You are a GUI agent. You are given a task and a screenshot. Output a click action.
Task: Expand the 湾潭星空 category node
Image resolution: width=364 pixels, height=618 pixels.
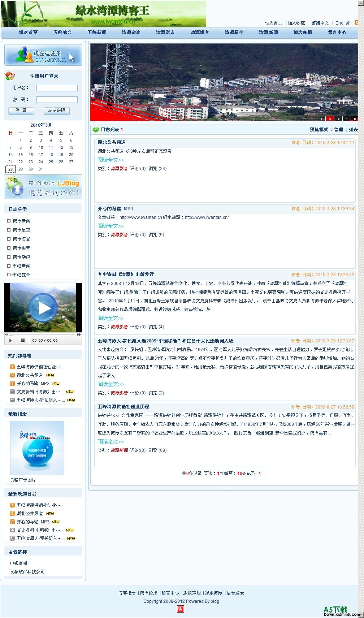[x=9, y=230]
